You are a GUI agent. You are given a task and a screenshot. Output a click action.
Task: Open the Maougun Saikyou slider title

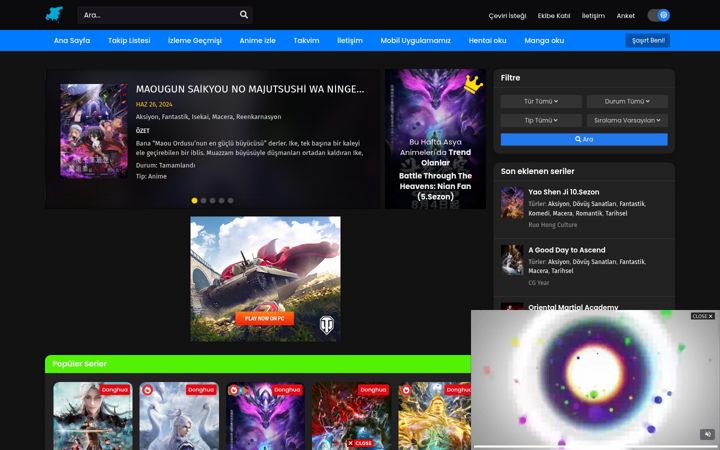[250, 89]
